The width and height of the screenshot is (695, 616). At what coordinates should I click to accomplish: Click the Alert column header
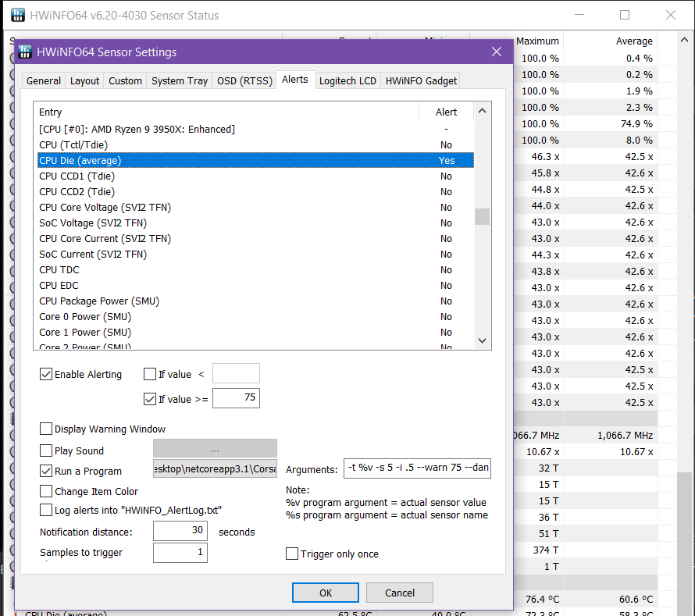click(447, 112)
